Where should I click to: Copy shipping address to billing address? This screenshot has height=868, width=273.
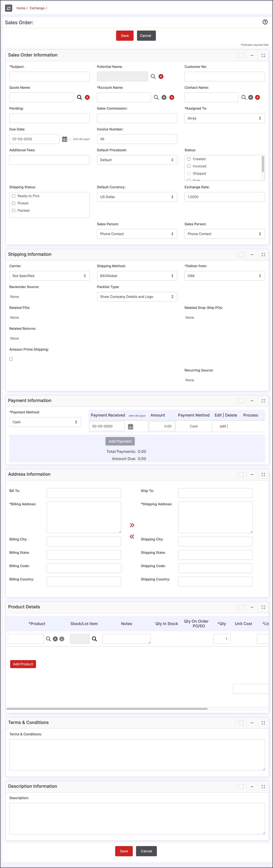132,536
